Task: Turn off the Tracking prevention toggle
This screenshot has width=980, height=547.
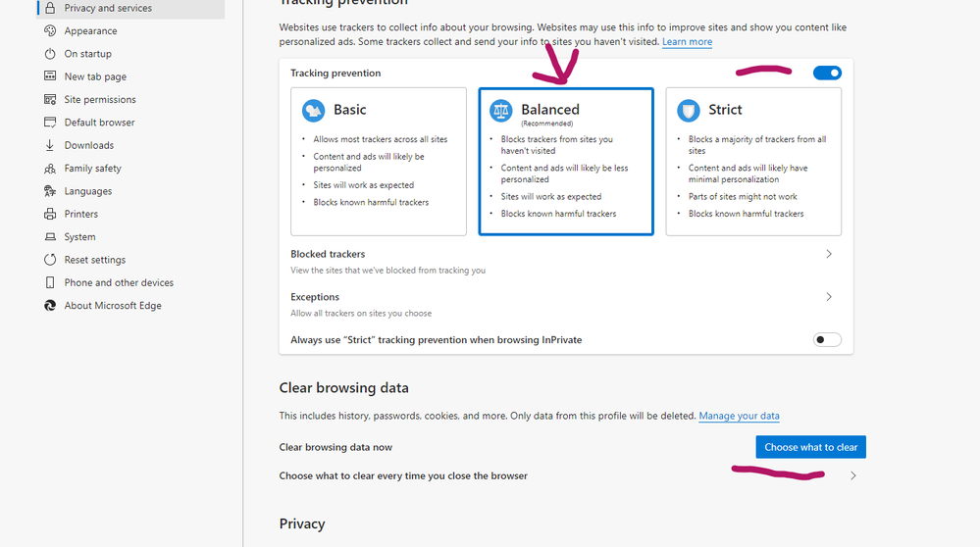Action: tap(827, 74)
